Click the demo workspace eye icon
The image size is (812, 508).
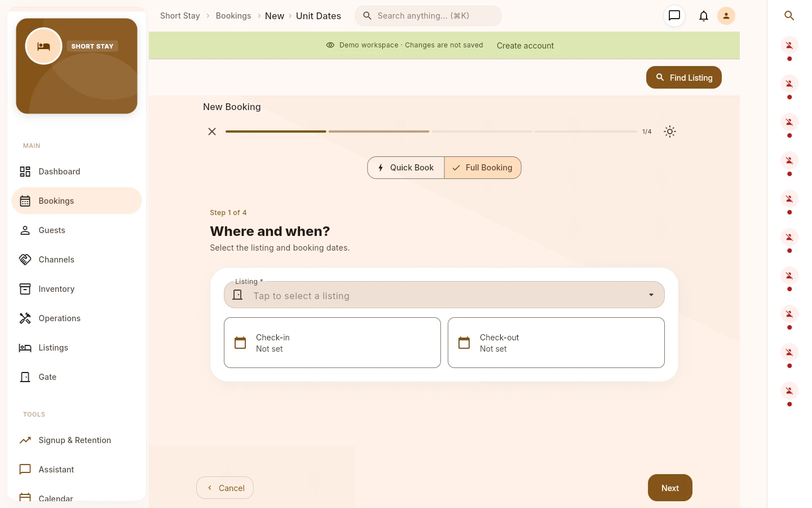pyautogui.click(x=330, y=45)
